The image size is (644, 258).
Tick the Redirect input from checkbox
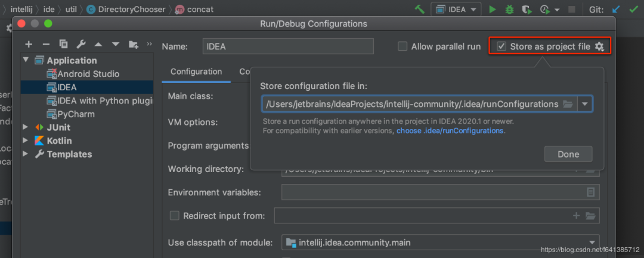pos(175,216)
